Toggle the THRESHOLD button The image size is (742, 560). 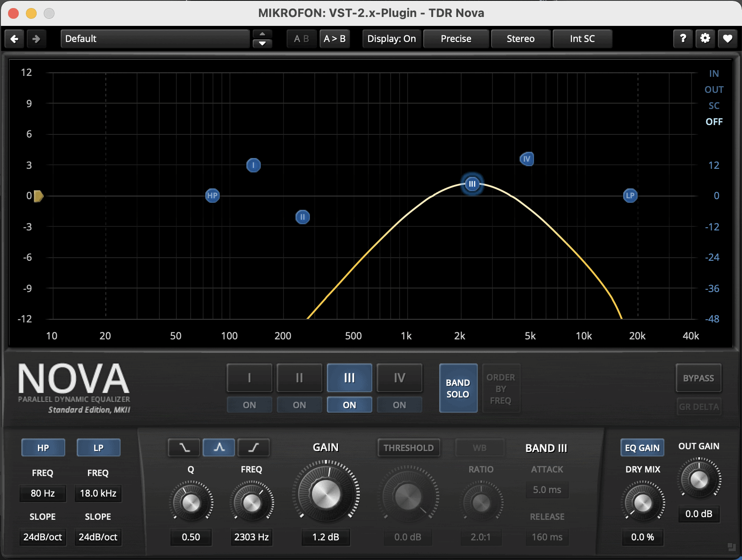[409, 448]
